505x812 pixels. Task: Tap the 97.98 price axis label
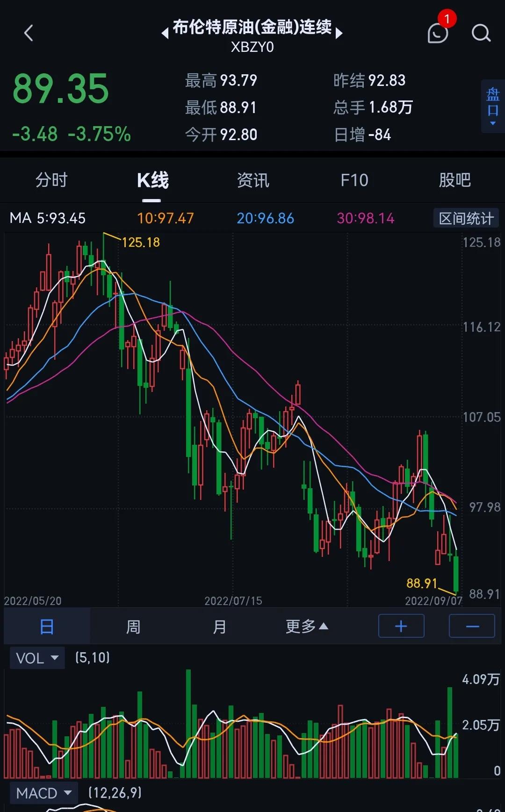[485, 507]
